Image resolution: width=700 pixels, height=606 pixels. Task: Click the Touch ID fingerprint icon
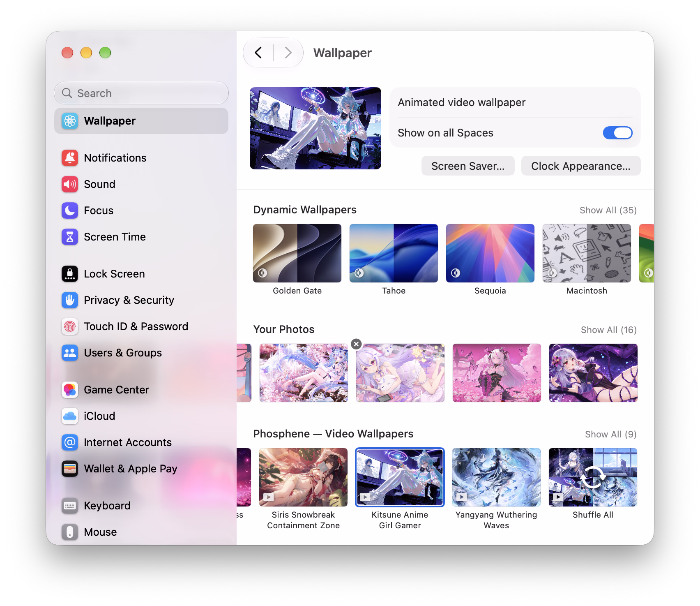70,326
